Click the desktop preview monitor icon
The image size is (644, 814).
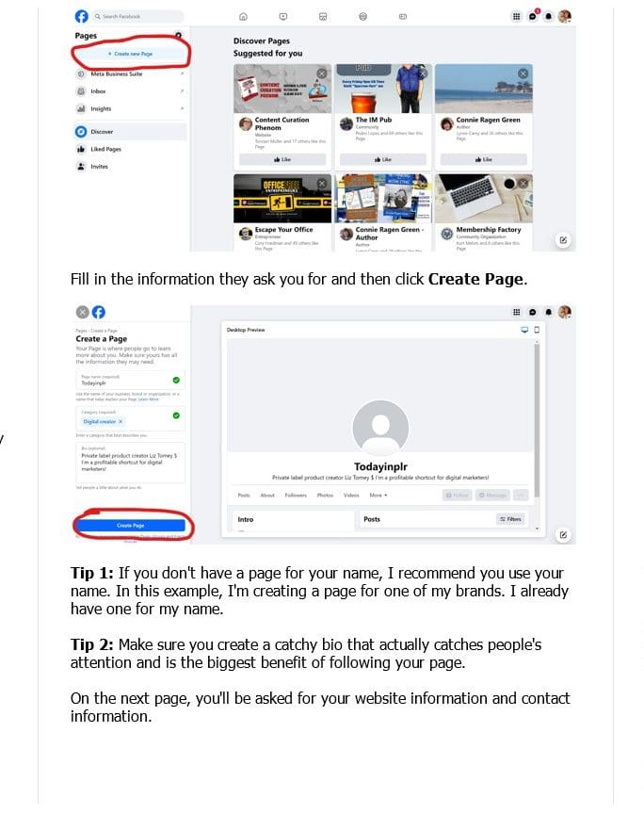(x=524, y=330)
